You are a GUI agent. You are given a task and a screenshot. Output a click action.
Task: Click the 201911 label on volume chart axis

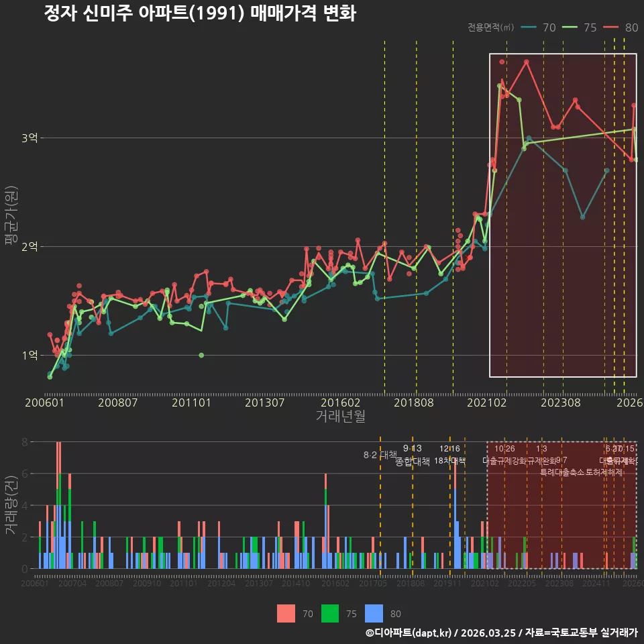[447, 583]
